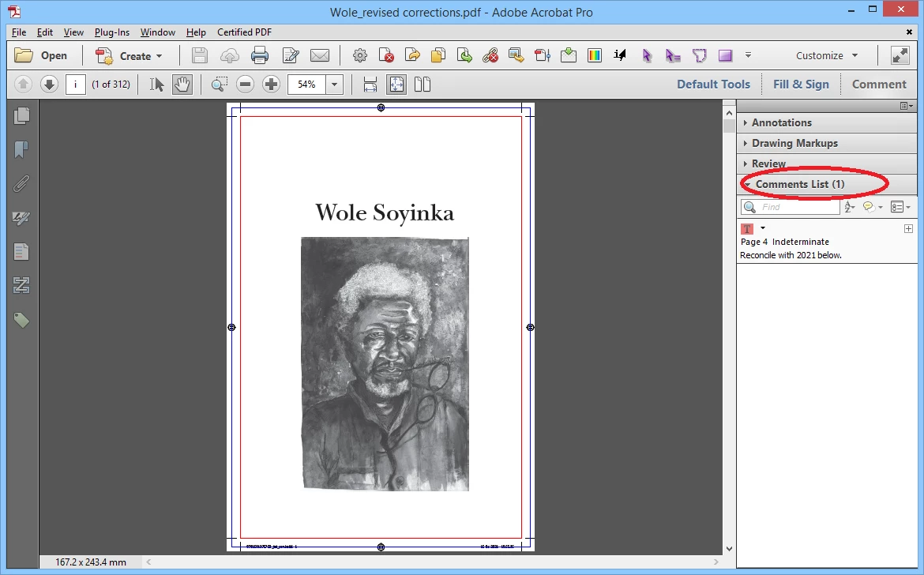Screen dimensions: 924x575
Task: Click the insert into folder green arrow icon
Action: pos(568,56)
